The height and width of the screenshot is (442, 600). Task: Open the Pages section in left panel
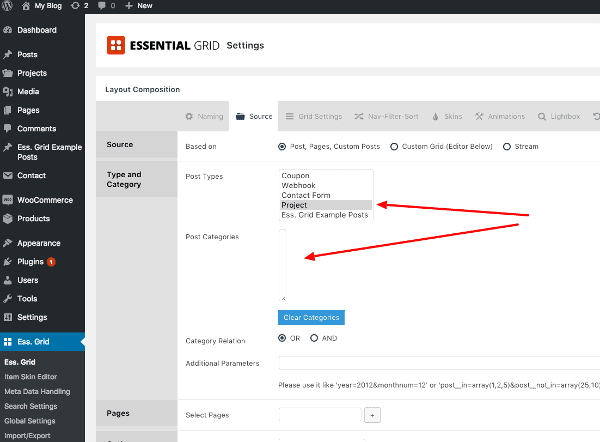[x=137, y=413]
